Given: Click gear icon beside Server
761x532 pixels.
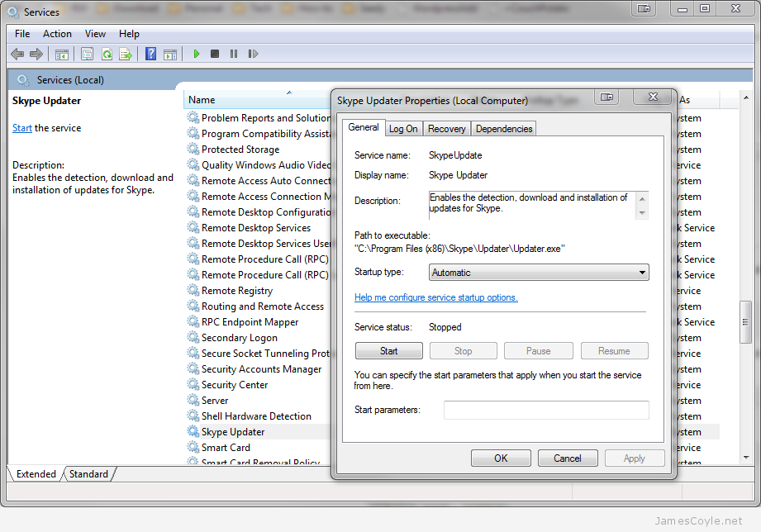Looking at the screenshot, I should [193, 400].
